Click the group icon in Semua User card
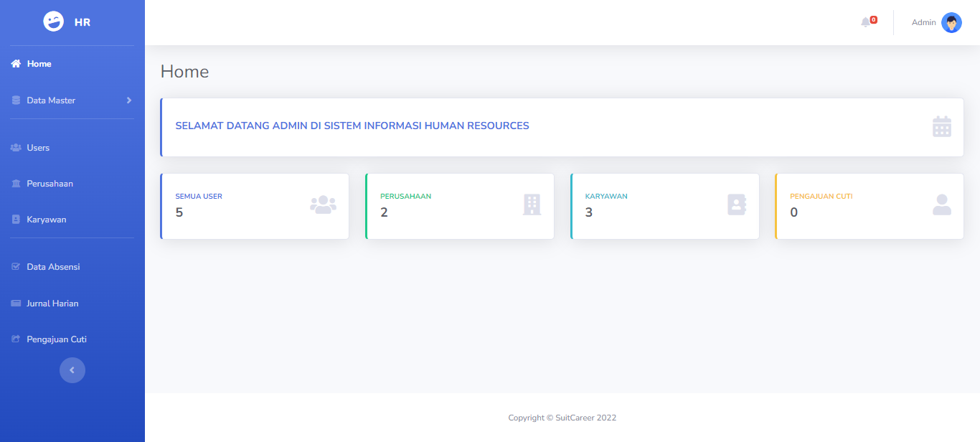Image resolution: width=980 pixels, height=442 pixels. click(323, 205)
